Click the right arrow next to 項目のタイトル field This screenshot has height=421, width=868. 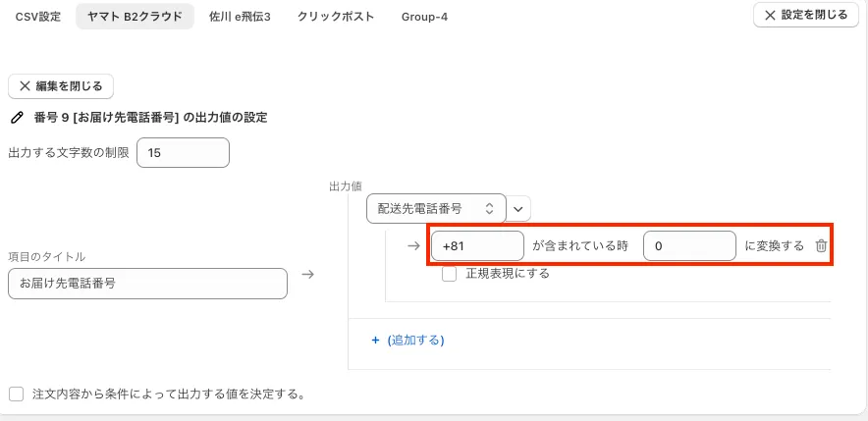(x=307, y=275)
